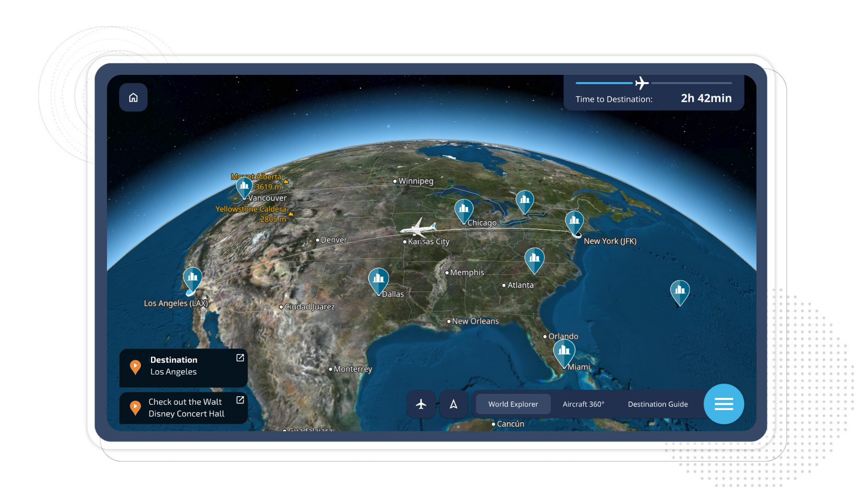Select the aircraft model on the map
This screenshot has width=868, height=496.
(x=418, y=228)
